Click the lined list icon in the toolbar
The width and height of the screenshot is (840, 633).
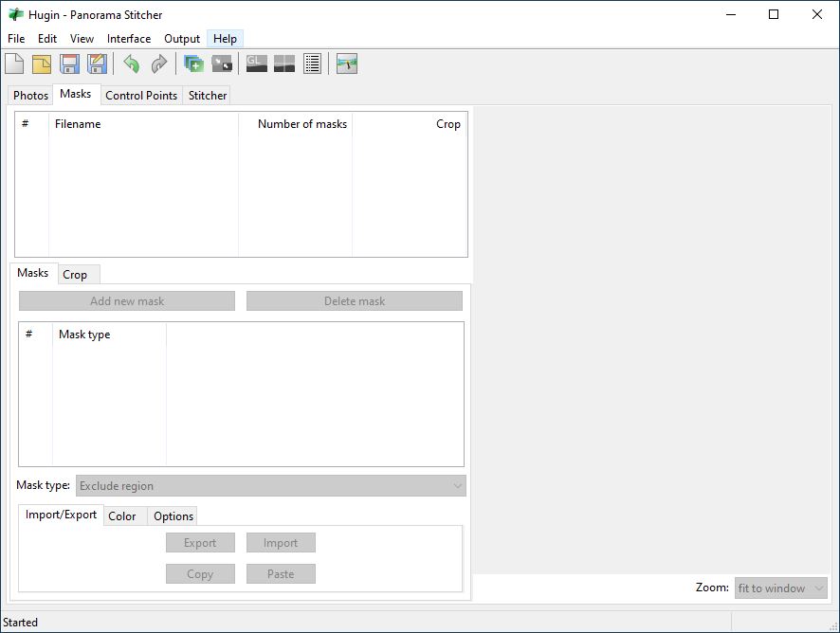tap(312, 63)
